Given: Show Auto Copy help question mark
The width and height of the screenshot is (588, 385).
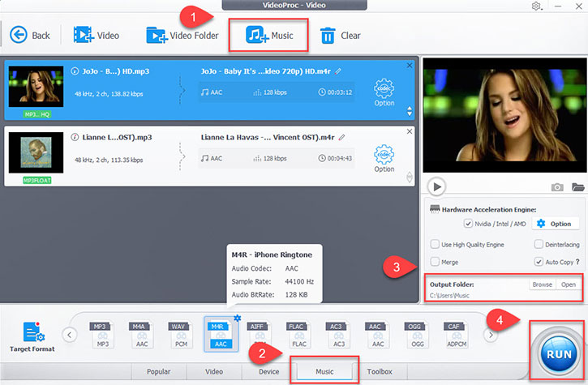Looking at the screenshot, I should [x=577, y=262].
